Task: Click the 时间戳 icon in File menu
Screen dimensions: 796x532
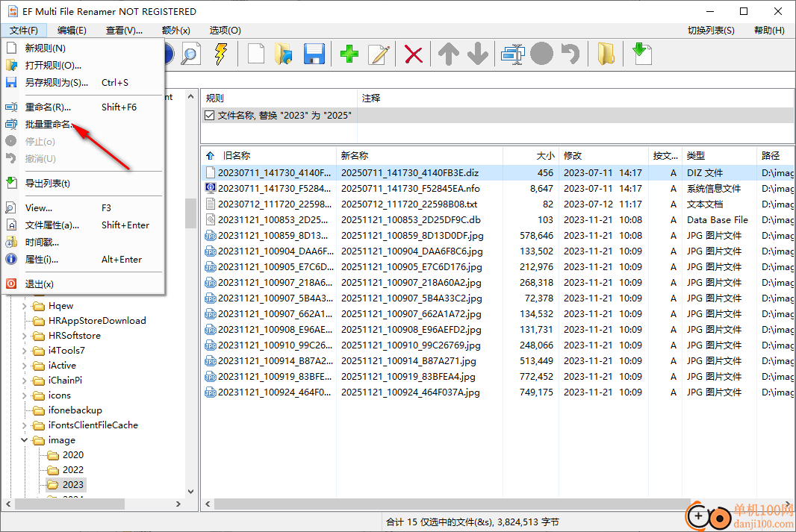Action: point(11,242)
